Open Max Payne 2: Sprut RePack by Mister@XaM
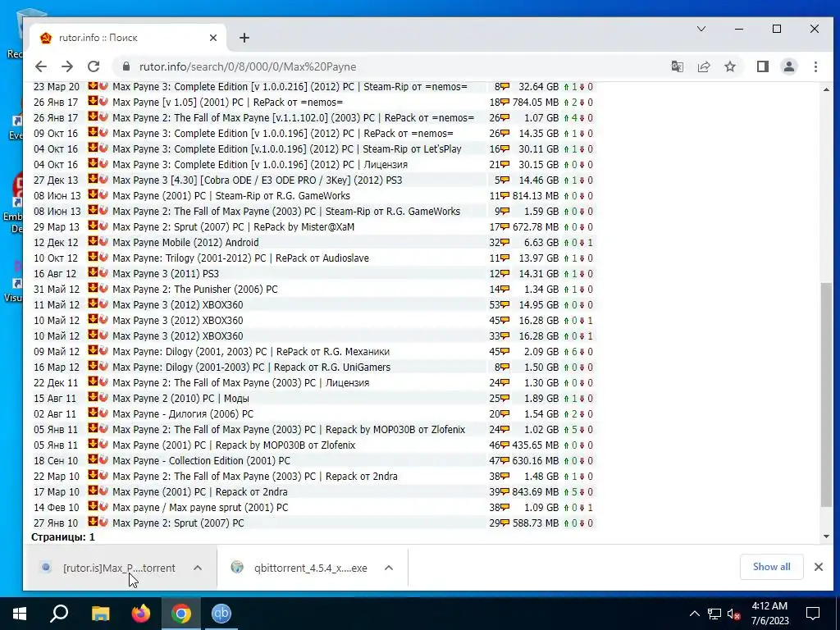The width and height of the screenshot is (840, 630). [233, 226]
